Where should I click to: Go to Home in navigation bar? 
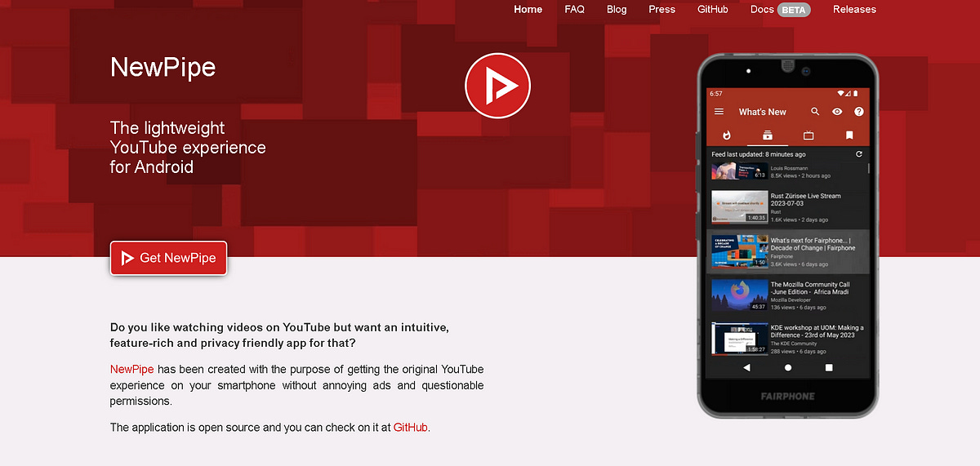(x=528, y=10)
